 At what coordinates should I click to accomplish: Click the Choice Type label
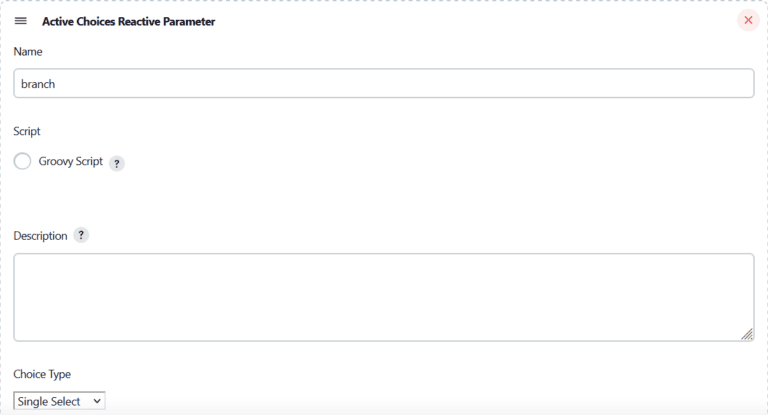(42, 374)
